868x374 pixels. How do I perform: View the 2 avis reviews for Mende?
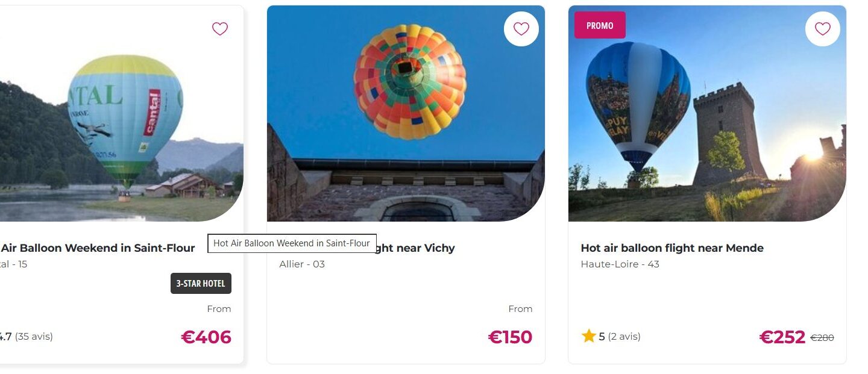coord(624,336)
